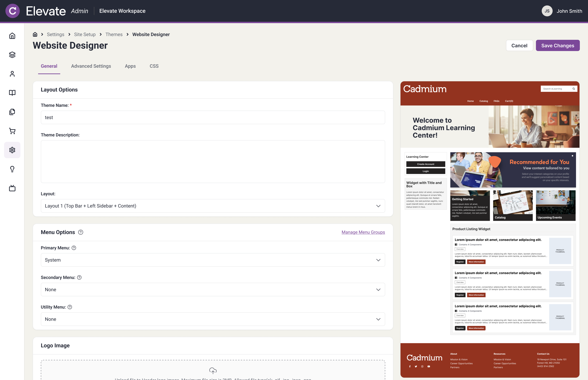Click the FAQs nav item in preview
Image resolution: width=588 pixels, height=380 pixels.
tap(496, 101)
